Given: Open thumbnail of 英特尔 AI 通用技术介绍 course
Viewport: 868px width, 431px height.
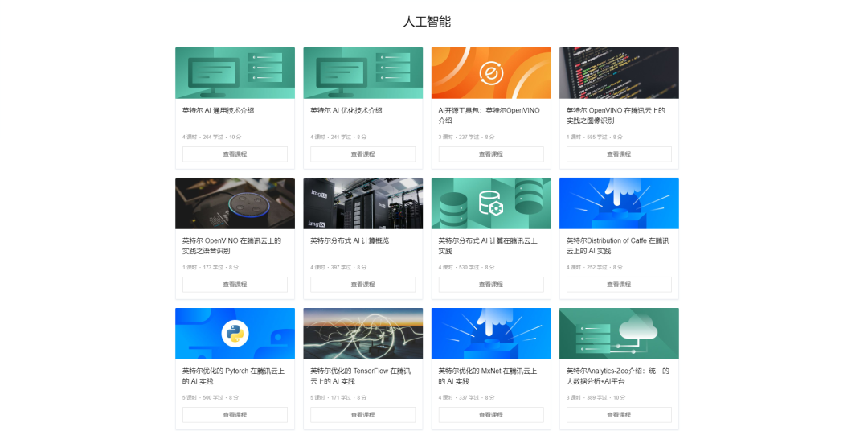Looking at the screenshot, I should pos(235,73).
